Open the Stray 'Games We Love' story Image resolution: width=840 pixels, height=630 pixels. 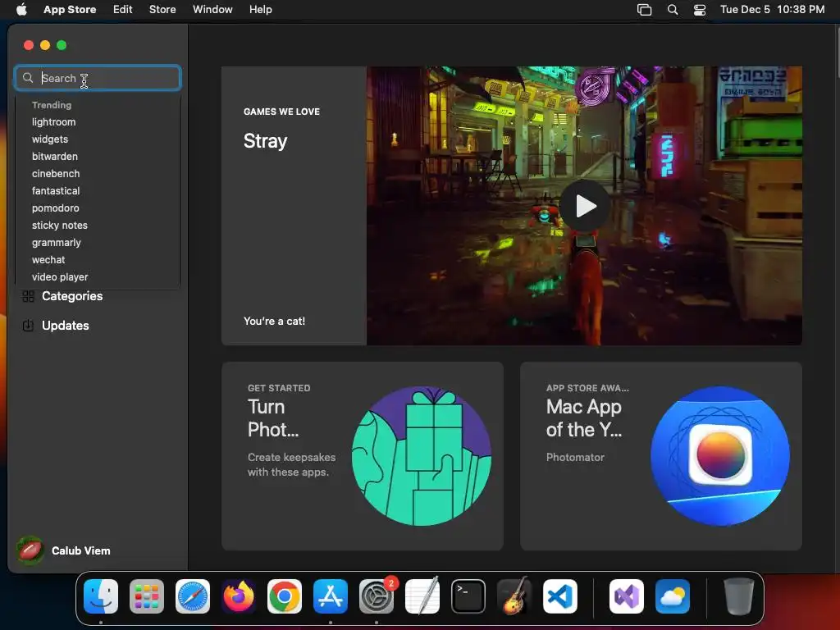(294, 206)
